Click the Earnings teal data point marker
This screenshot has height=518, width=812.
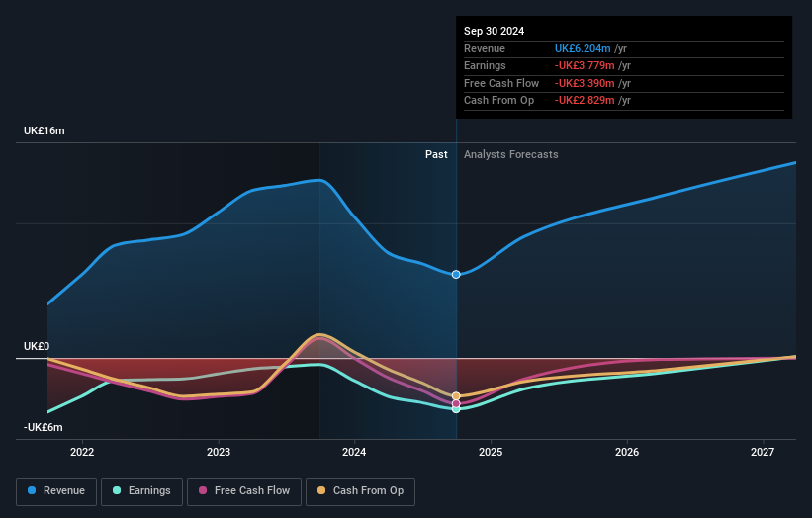point(456,409)
